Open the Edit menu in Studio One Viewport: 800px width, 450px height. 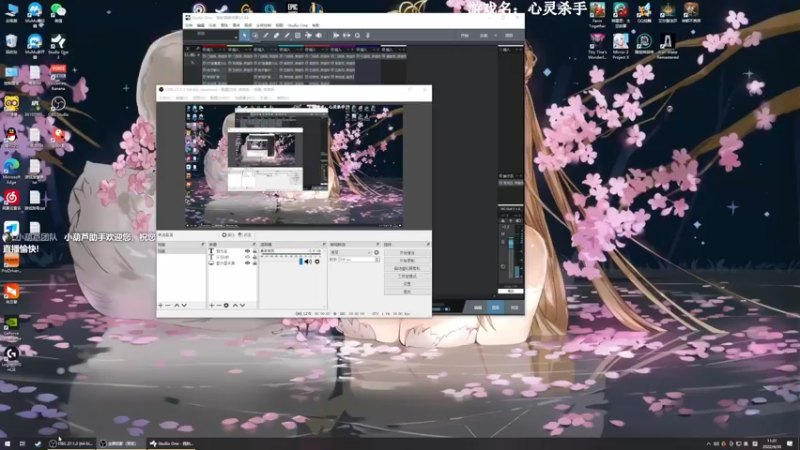click(201, 25)
